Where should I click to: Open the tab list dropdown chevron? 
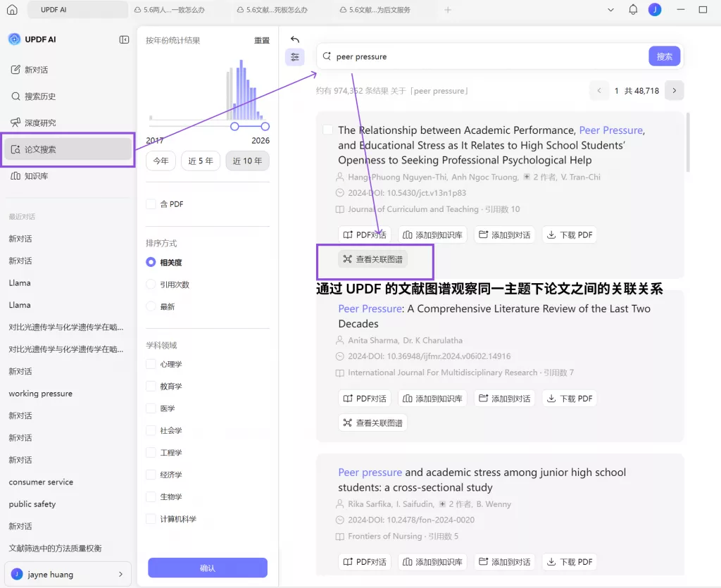[610, 10]
